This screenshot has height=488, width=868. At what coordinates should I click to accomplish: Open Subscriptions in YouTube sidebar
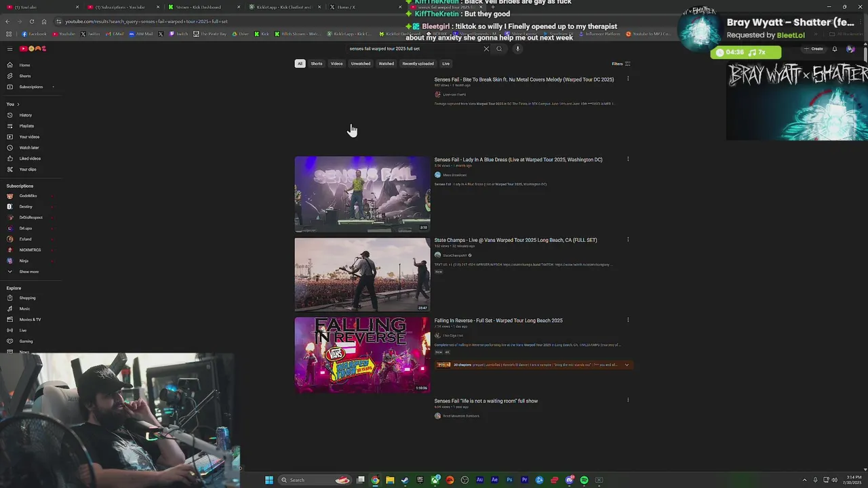coord(31,87)
